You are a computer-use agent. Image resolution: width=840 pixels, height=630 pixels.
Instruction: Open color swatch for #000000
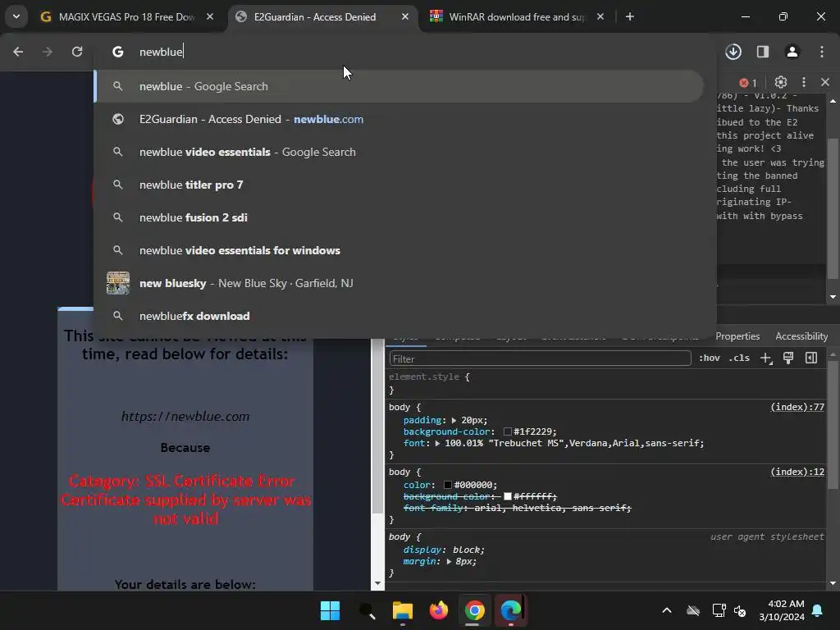click(x=448, y=485)
